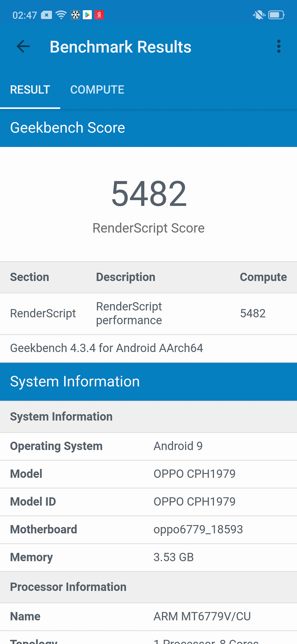Tap the oppo6779_18593 motherboard value

pyautogui.click(x=198, y=530)
